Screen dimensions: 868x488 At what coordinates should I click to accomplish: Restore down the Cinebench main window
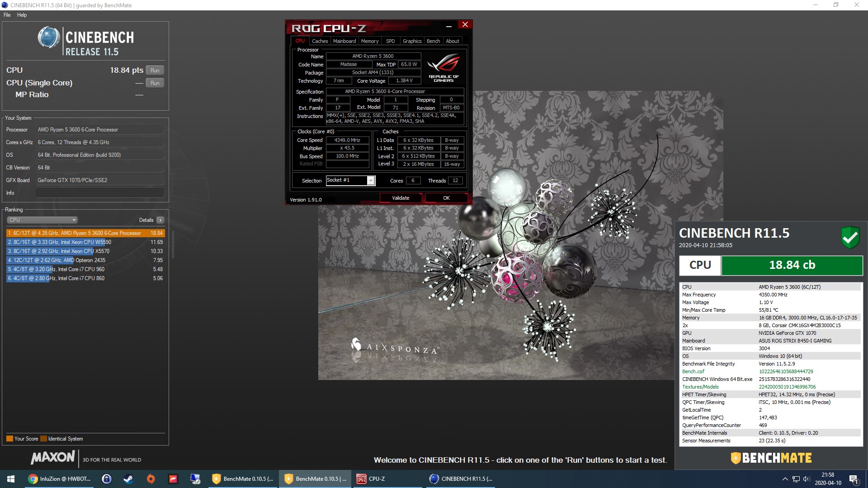coord(836,5)
